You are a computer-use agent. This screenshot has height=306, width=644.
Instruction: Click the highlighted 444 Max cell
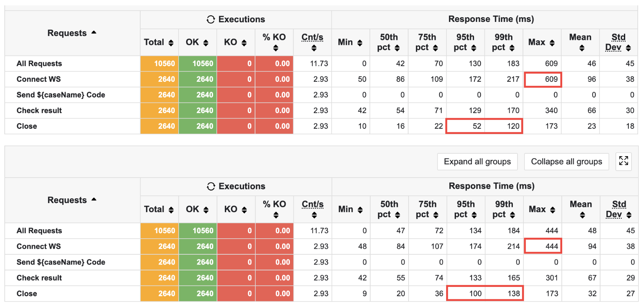[544, 247]
